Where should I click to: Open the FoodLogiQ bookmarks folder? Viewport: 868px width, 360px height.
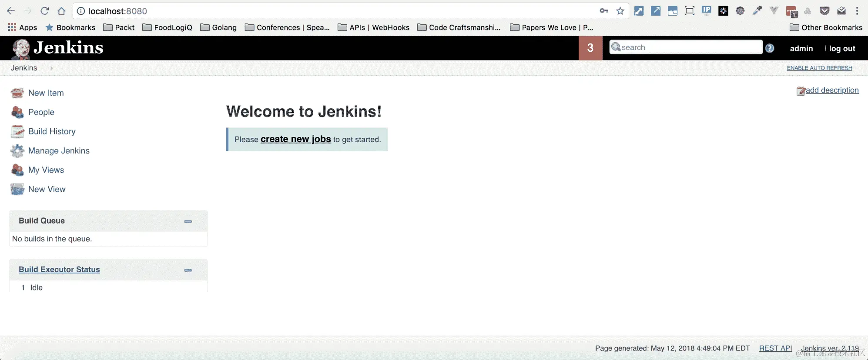[x=168, y=27]
